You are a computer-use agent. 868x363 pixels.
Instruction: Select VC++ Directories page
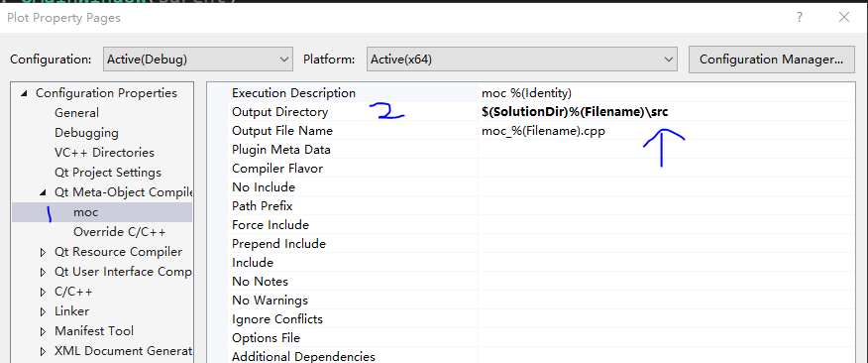click(104, 153)
